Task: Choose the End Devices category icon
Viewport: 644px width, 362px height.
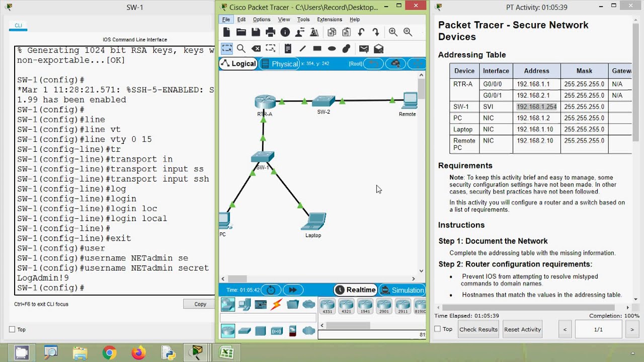Action: (x=245, y=304)
